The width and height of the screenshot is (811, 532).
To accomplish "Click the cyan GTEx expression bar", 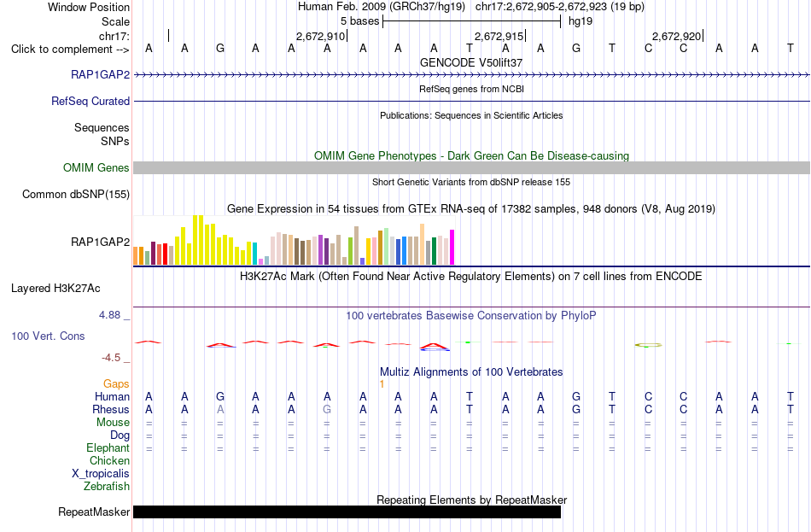I will [x=255, y=254].
